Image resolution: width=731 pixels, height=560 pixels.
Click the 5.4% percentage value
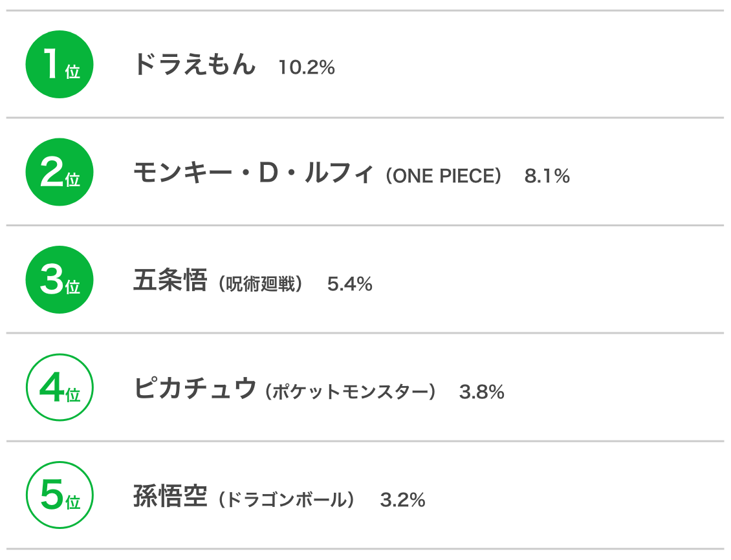pos(349,284)
